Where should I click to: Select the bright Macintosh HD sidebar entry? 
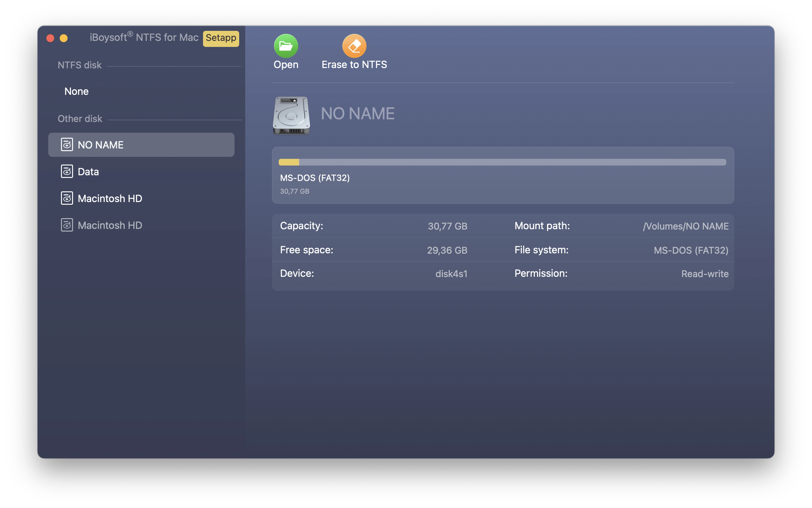coord(141,198)
